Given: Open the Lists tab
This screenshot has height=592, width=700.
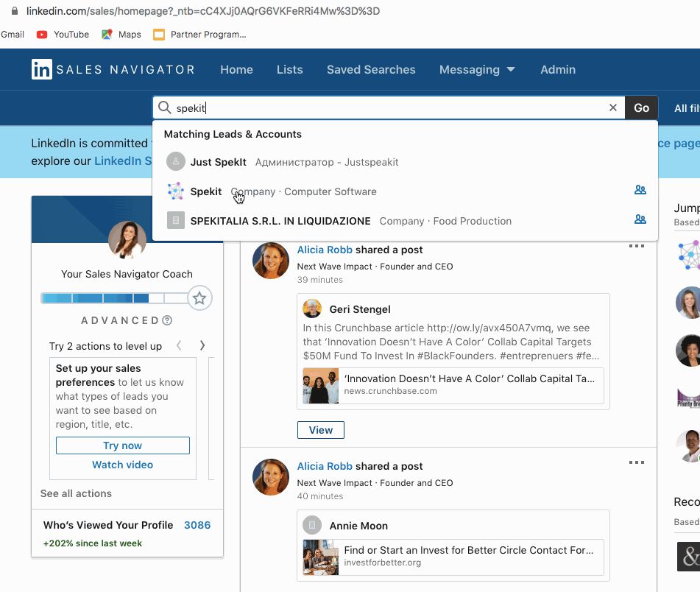Looking at the screenshot, I should 289,69.
